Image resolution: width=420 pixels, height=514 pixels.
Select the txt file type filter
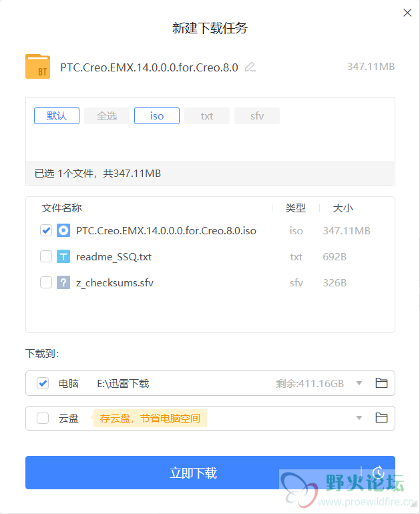(207, 115)
